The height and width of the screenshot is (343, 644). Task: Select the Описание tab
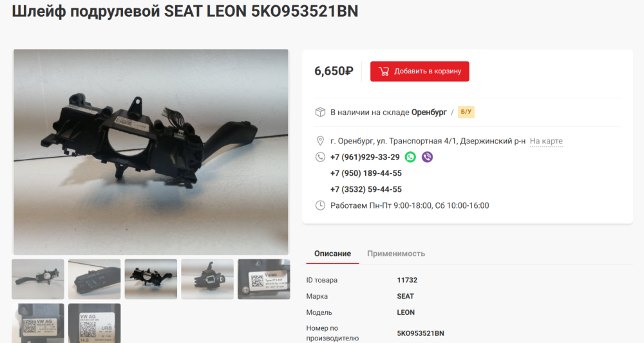click(x=333, y=254)
